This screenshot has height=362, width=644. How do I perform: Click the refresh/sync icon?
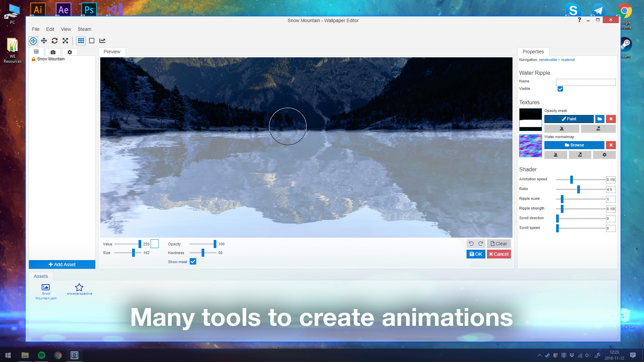tap(54, 41)
